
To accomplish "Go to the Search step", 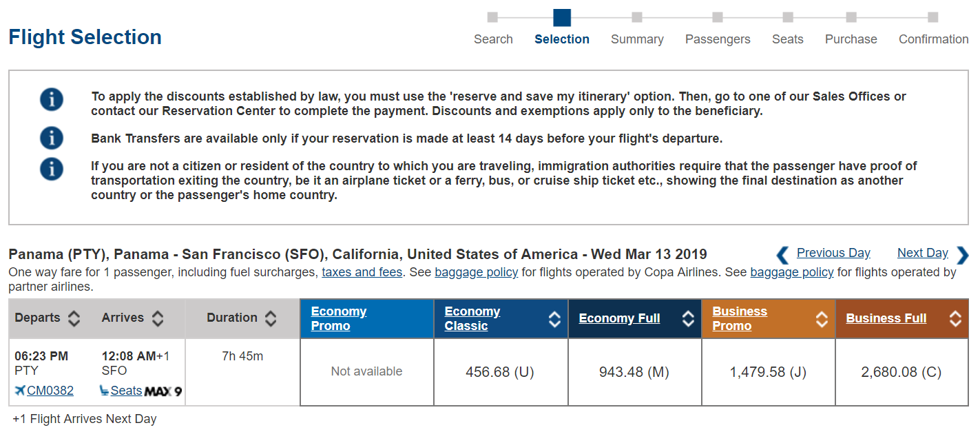I will tap(493, 39).
